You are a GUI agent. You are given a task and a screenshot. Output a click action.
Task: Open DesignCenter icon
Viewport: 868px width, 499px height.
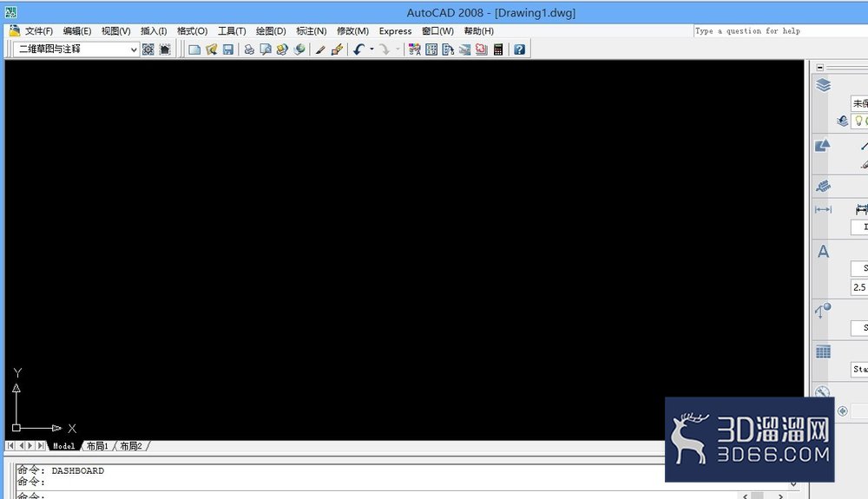431,49
